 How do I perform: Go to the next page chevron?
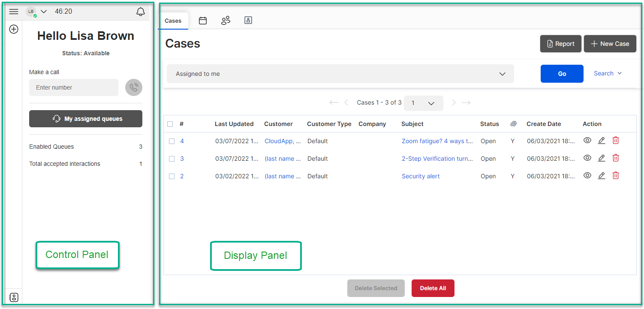454,102
